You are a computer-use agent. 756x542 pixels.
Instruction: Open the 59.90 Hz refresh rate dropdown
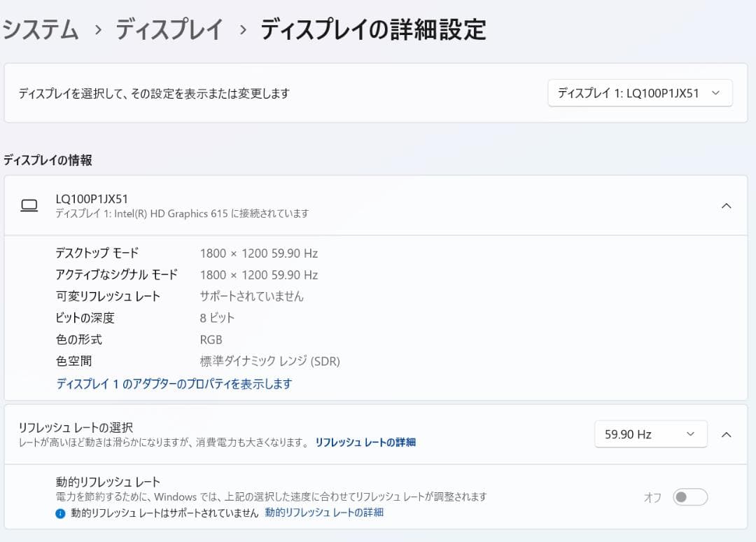point(650,434)
